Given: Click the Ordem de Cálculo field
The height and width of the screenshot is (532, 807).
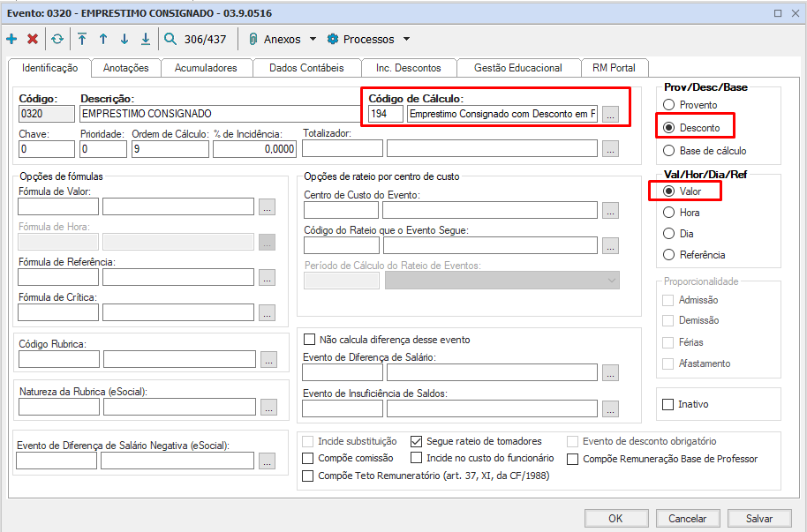Looking at the screenshot, I should coord(170,149).
